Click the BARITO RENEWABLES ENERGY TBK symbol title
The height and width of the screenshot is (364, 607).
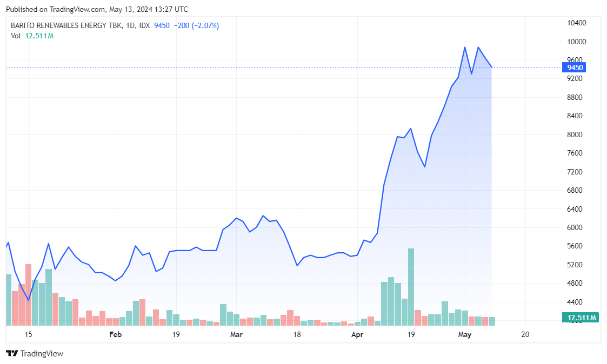pos(66,25)
